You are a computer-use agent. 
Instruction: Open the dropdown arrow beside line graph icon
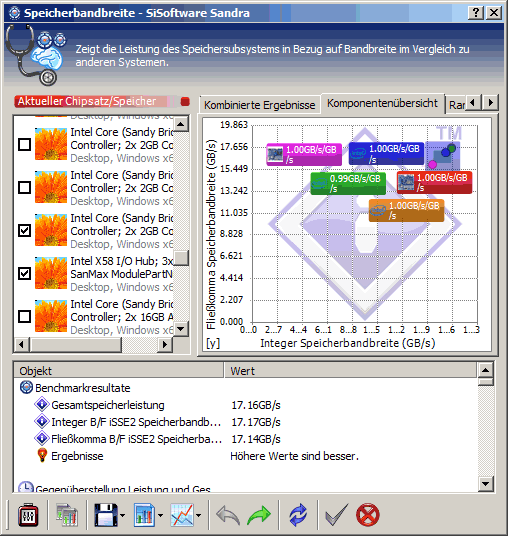198,515
